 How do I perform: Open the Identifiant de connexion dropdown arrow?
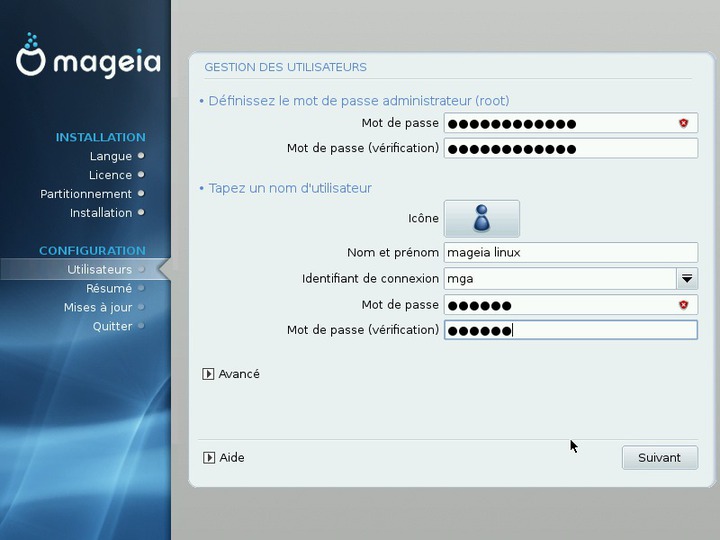tap(687, 279)
